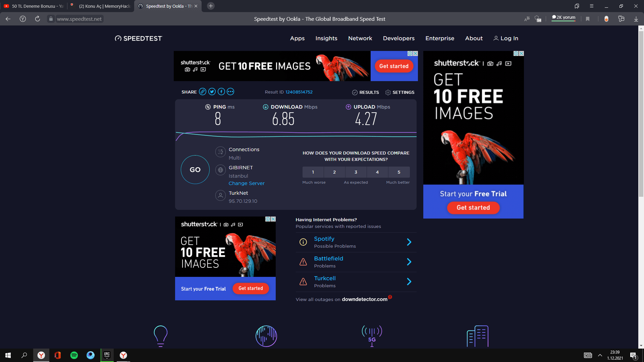The image size is (644, 362).
Task: Show hidden system tray icons
Action: click(600, 355)
